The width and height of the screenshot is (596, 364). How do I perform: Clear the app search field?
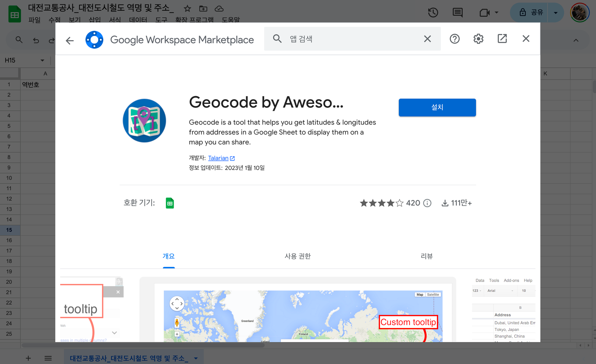click(427, 39)
